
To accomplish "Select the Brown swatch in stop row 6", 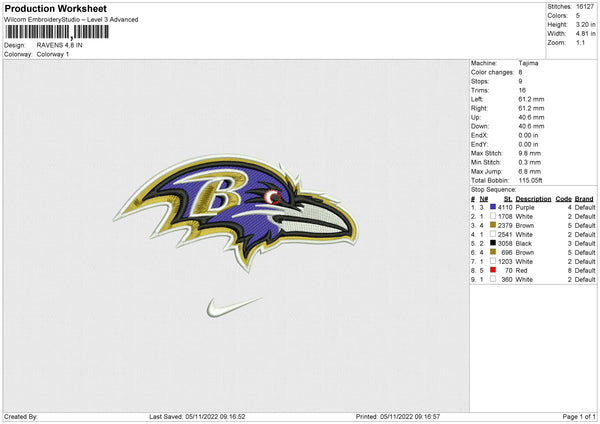I will [x=493, y=252].
